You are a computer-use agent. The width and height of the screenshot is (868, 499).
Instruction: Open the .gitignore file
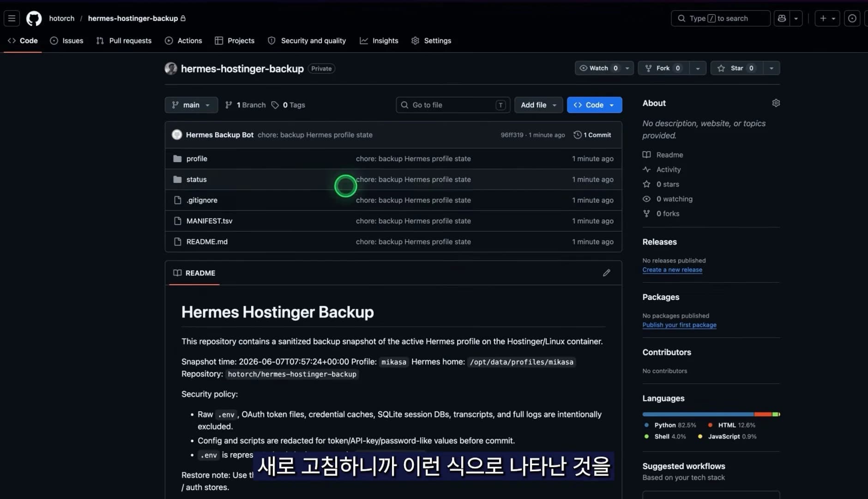coord(202,200)
